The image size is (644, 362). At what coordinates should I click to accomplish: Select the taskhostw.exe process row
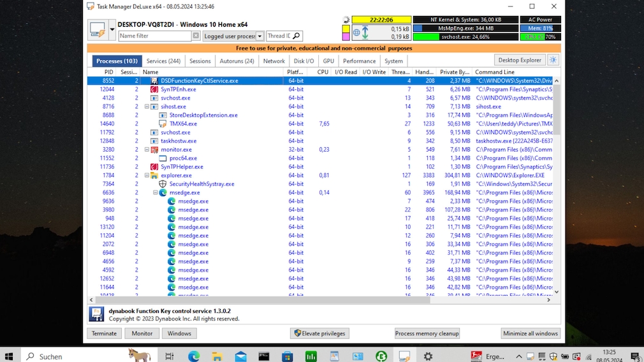click(x=320, y=141)
